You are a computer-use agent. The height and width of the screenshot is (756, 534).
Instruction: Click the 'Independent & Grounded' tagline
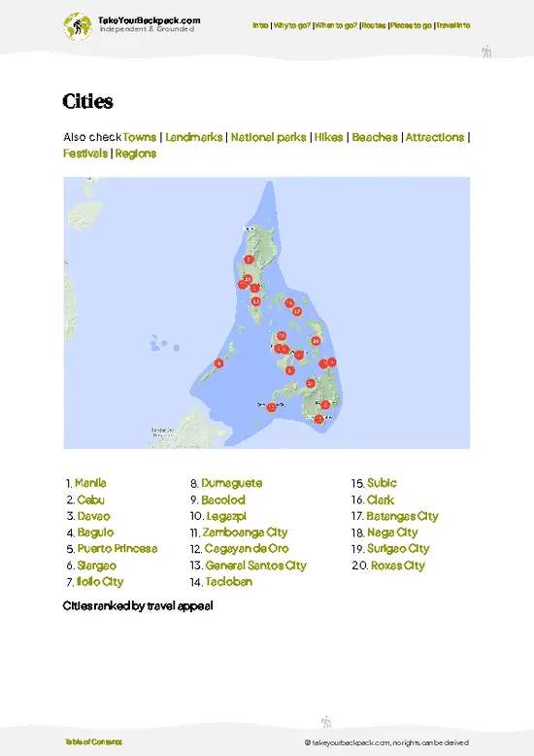[x=147, y=29]
